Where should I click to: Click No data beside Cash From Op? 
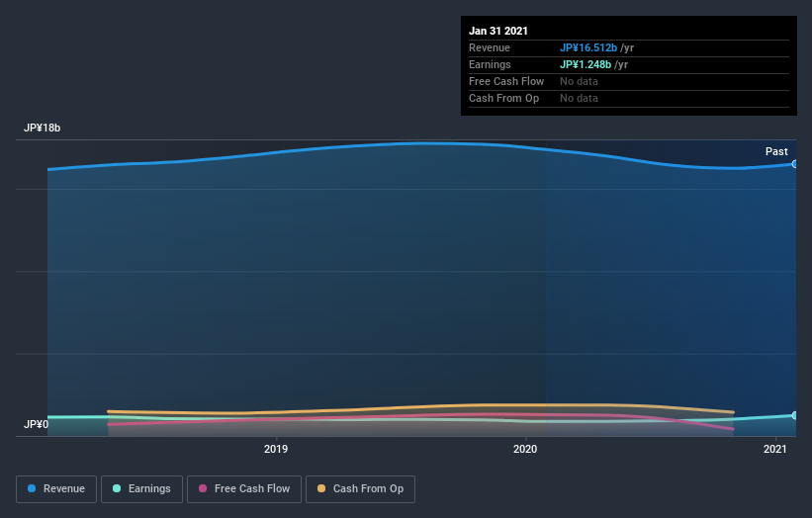click(x=579, y=98)
